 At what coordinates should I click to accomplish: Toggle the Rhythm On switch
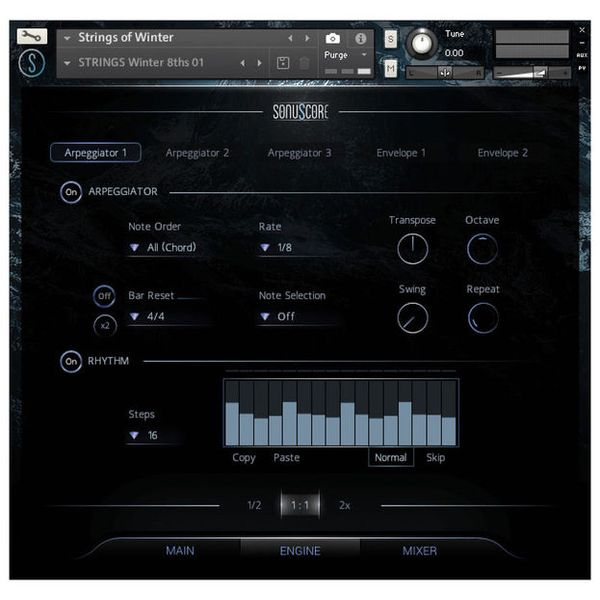[71, 361]
